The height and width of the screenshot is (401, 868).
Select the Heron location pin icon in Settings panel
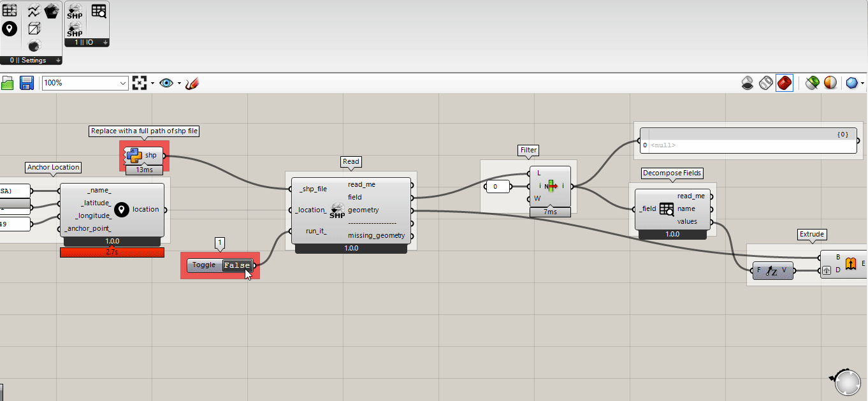(x=10, y=29)
